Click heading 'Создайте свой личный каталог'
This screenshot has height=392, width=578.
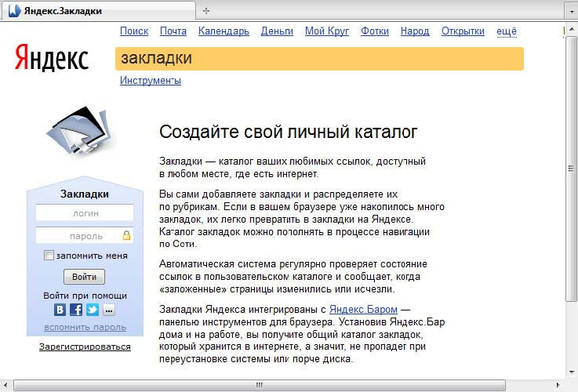[x=289, y=132]
